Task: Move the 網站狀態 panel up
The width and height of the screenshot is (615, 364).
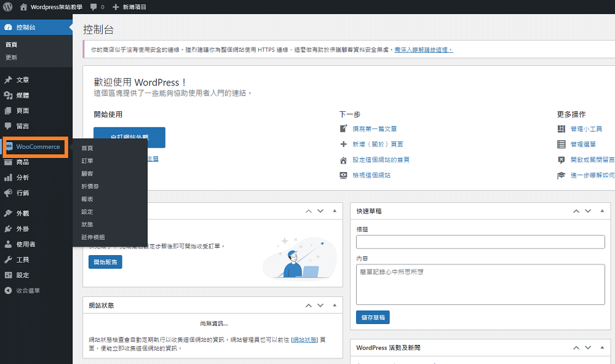Action: coord(309,305)
